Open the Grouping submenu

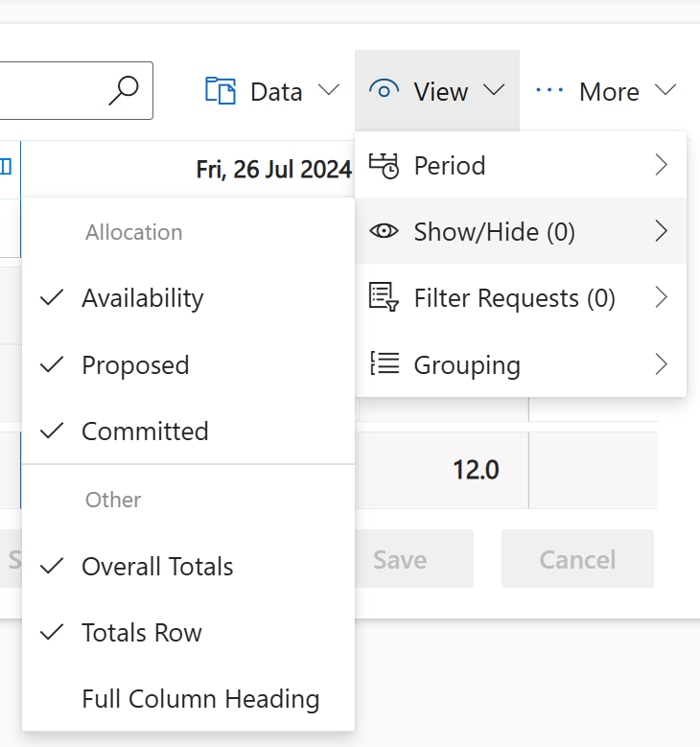point(521,364)
